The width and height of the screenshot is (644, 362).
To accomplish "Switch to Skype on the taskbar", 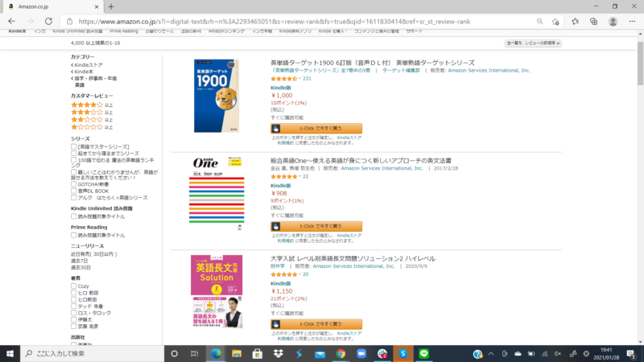I will click(403, 353).
